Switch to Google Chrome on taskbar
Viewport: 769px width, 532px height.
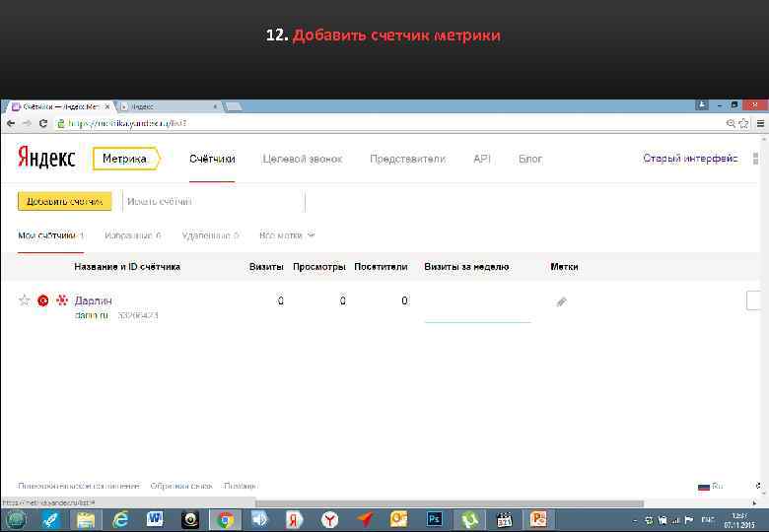[x=225, y=520]
